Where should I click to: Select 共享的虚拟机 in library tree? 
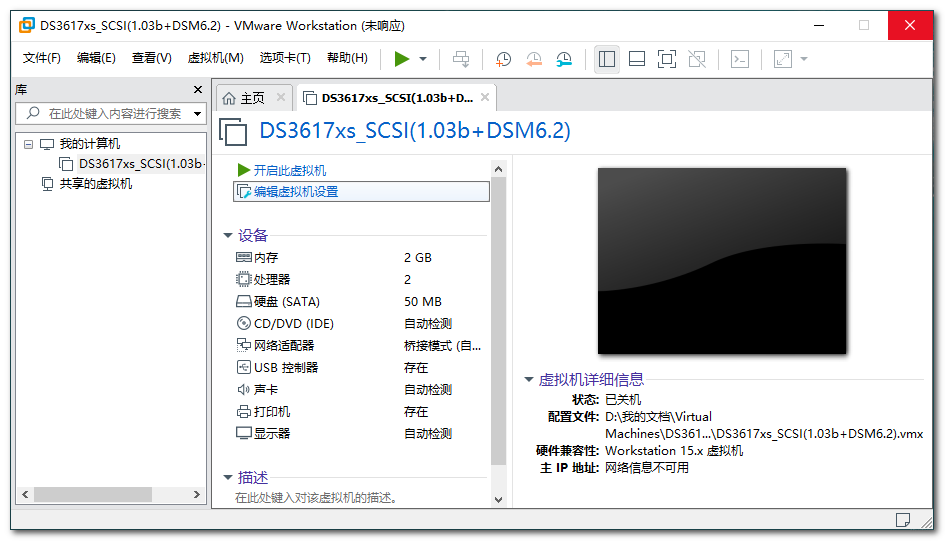pyautogui.click(x=95, y=184)
